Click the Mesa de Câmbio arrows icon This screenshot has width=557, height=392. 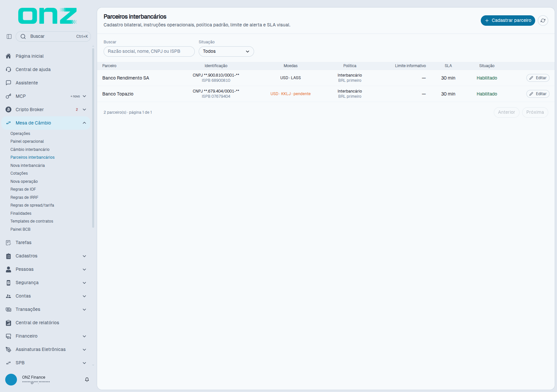click(x=8, y=123)
